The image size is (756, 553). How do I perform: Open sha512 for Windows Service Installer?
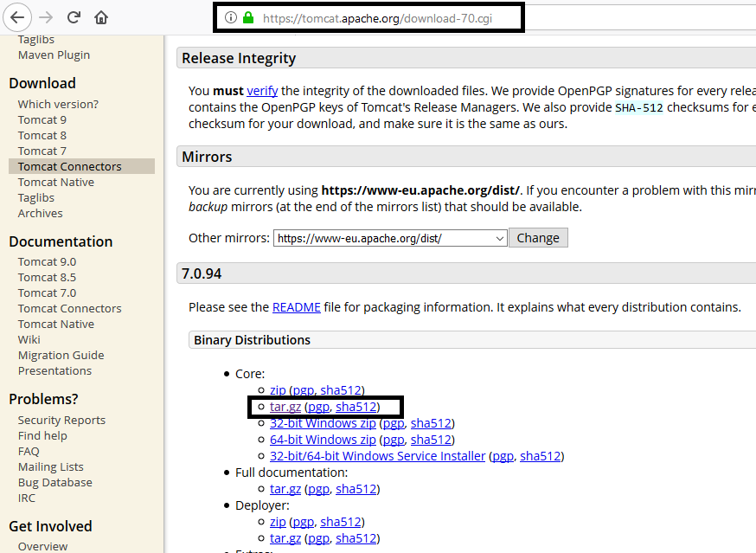(541, 456)
